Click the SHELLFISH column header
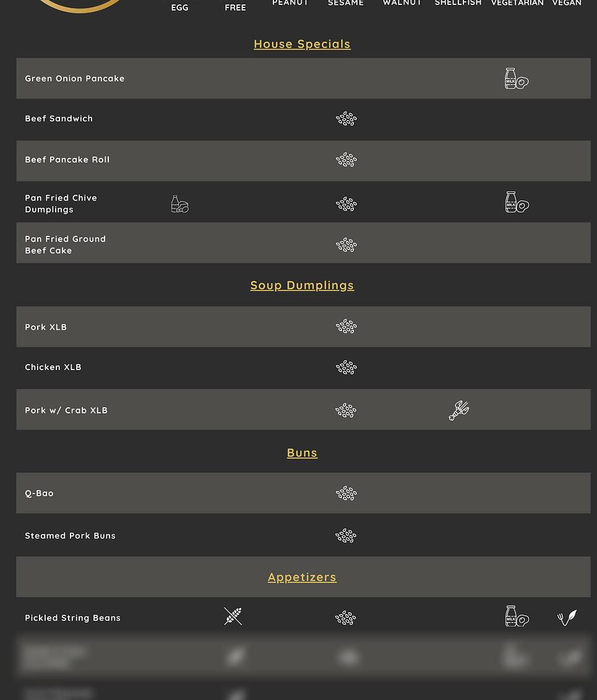The image size is (597, 700). [x=458, y=3]
